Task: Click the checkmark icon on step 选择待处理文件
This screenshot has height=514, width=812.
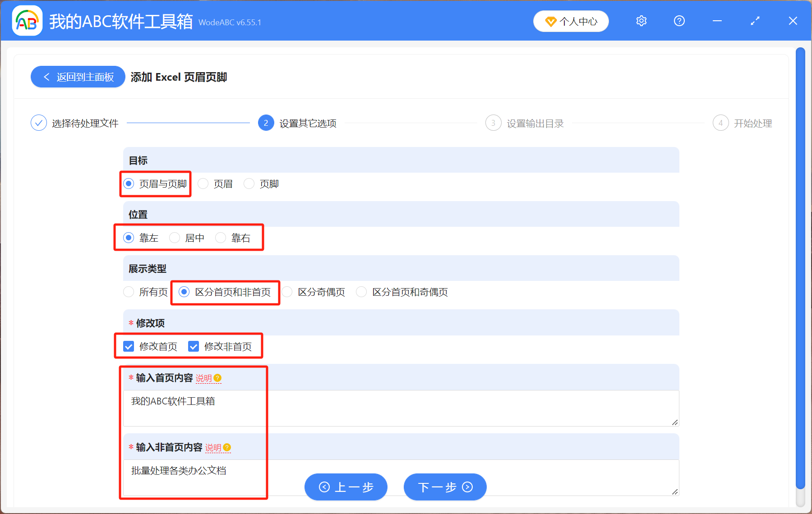Action: (x=39, y=122)
